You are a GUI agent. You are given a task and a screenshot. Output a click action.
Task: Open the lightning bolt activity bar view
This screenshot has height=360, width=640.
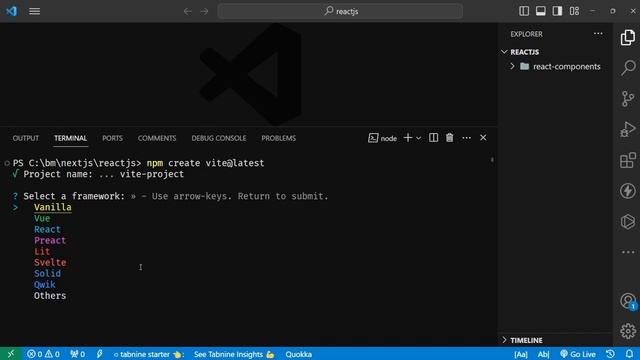coord(628,191)
